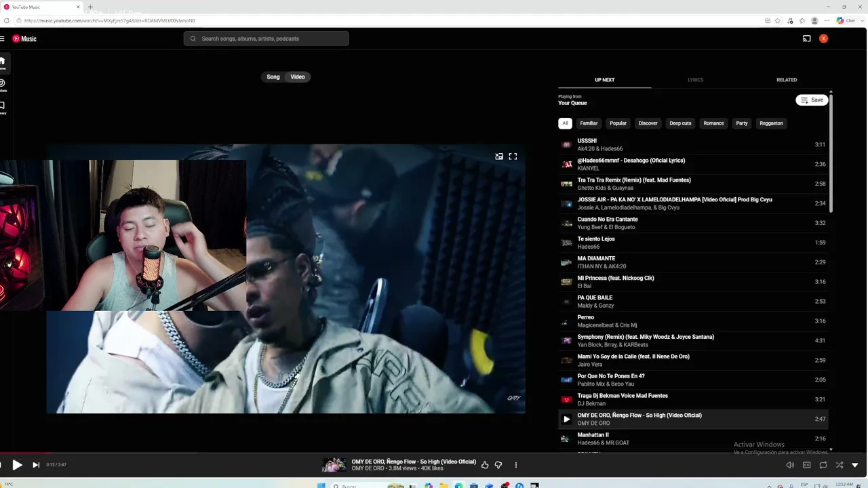868x488 pixels.
Task: Toggle closed captions (CC)
Action: pyautogui.click(x=806, y=465)
